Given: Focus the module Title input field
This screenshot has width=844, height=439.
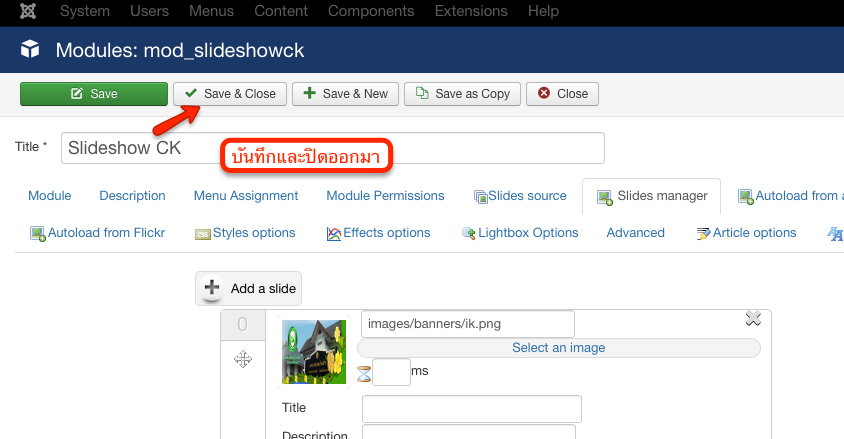Looking at the screenshot, I should (x=332, y=148).
